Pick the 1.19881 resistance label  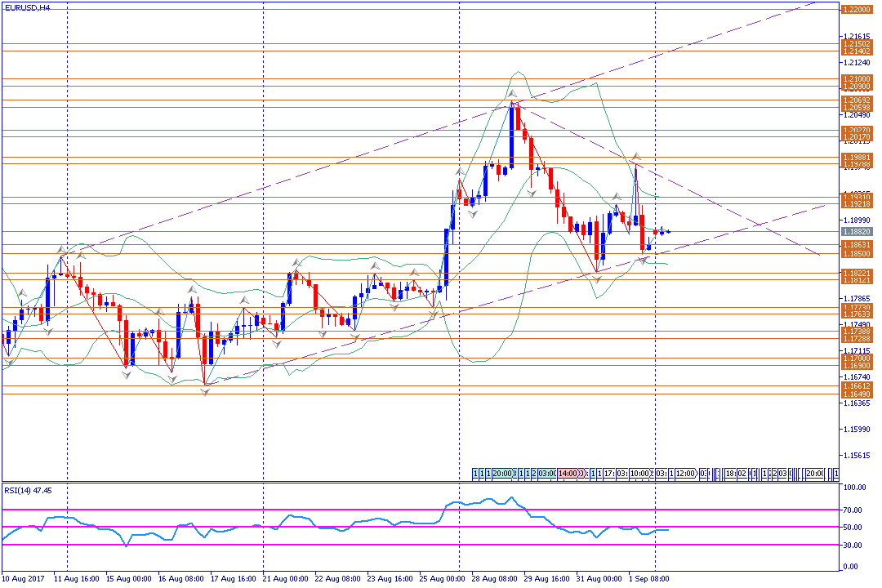[857, 157]
